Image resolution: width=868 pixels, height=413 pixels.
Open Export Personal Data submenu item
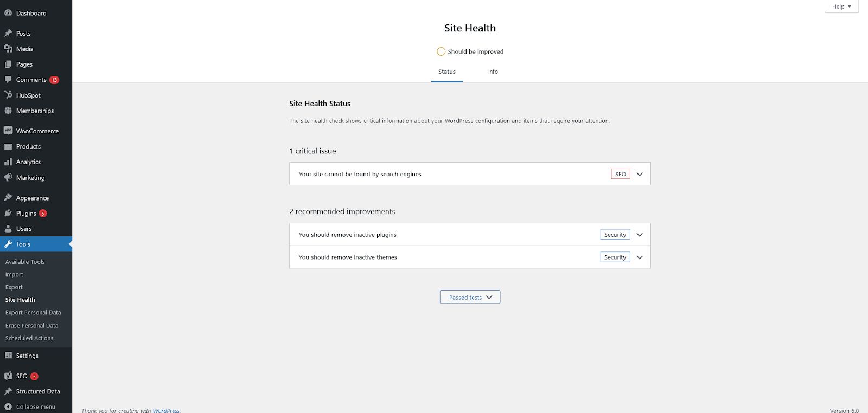[33, 313]
